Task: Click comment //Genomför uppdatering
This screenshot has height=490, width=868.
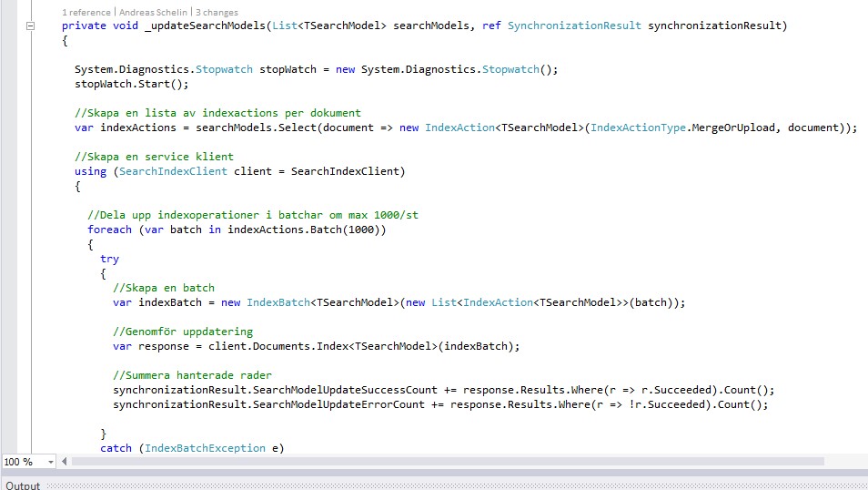Action: [x=183, y=332]
